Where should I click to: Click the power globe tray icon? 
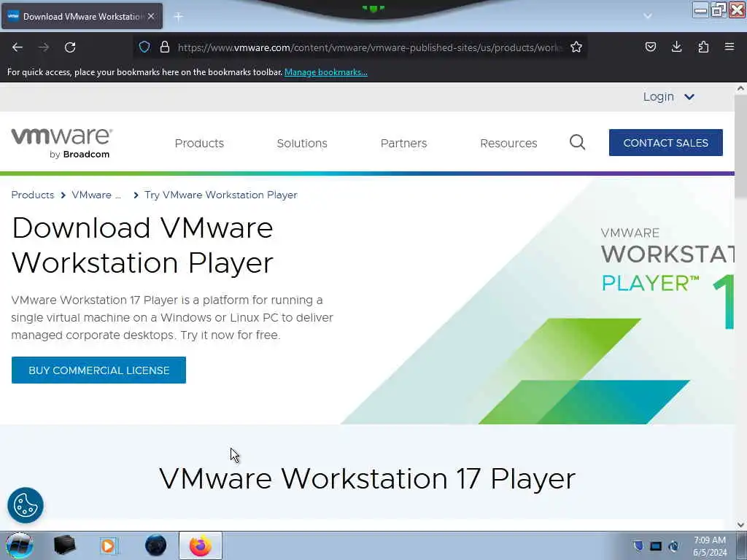[673, 545]
